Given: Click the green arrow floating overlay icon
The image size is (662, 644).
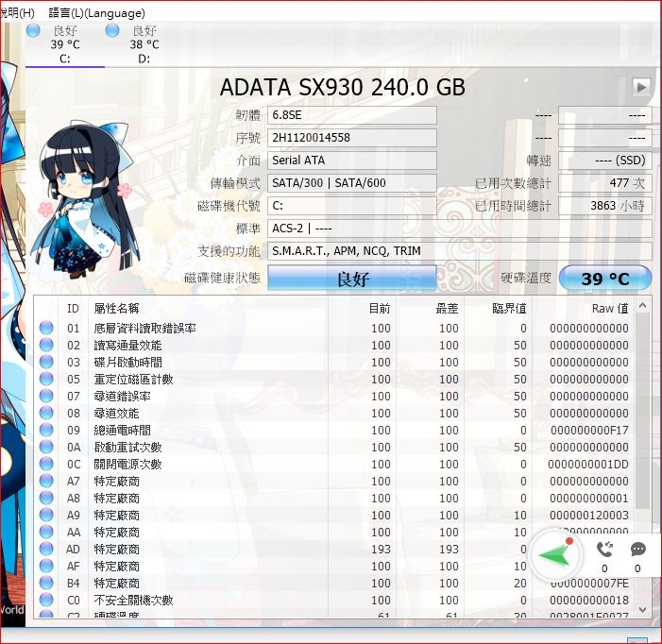Looking at the screenshot, I should coord(555,555).
